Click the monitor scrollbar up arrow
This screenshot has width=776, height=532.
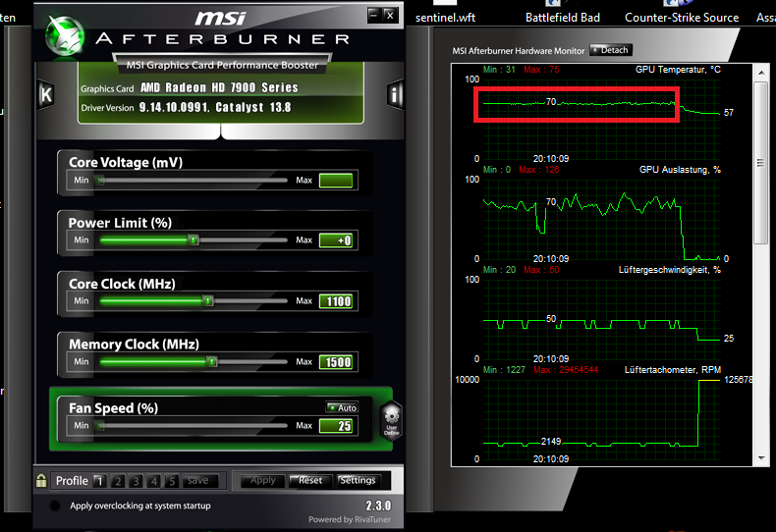click(x=761, y=73)
